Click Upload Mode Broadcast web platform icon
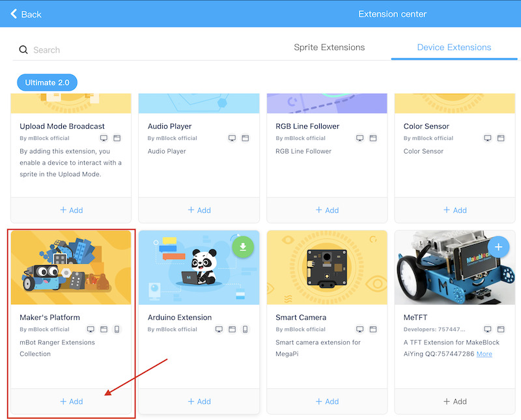521x420 pixels. point(117,138)
